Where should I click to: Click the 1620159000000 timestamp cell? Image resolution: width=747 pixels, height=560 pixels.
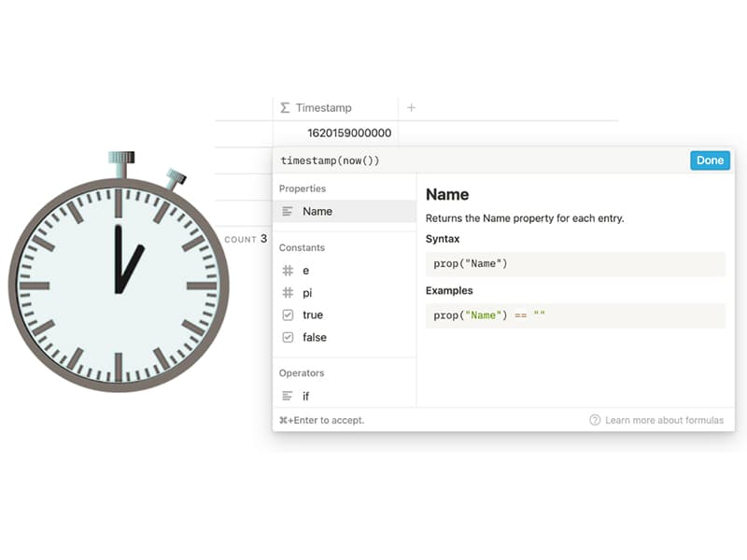(x=336, y=133)
